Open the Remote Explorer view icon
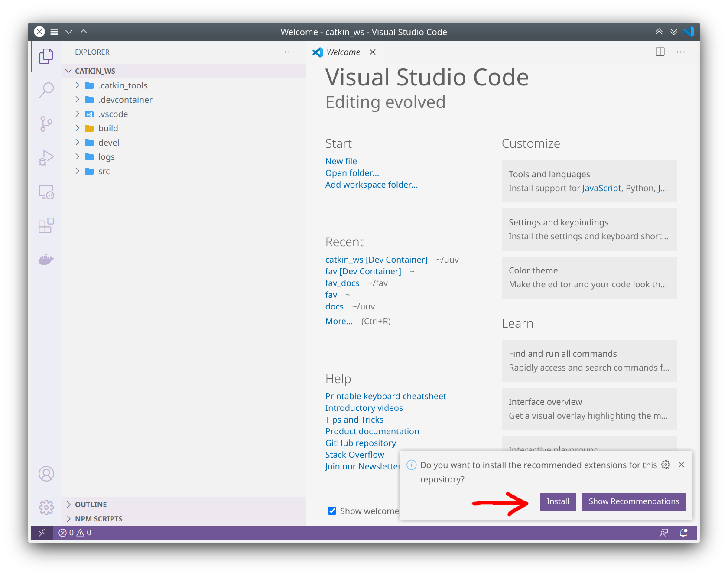This screenshot has width=728, height=576. (x=46, y=192)
